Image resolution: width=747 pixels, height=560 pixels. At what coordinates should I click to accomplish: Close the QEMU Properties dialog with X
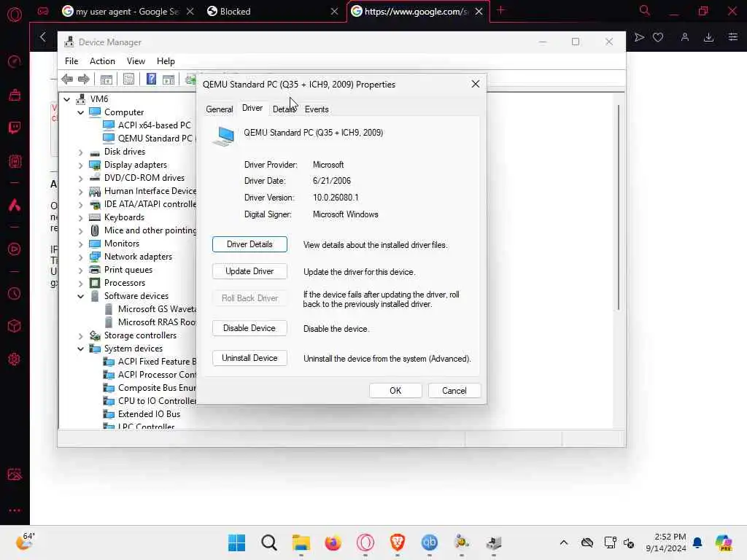point(475,85)
